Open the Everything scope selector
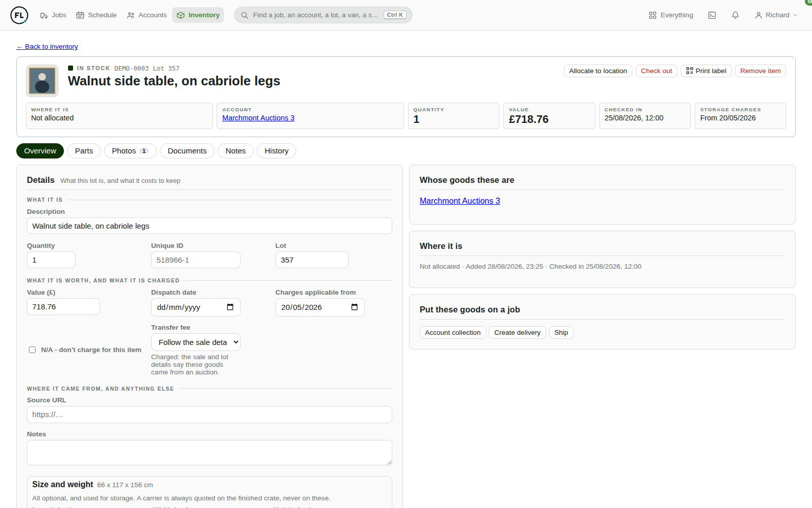 671,15
